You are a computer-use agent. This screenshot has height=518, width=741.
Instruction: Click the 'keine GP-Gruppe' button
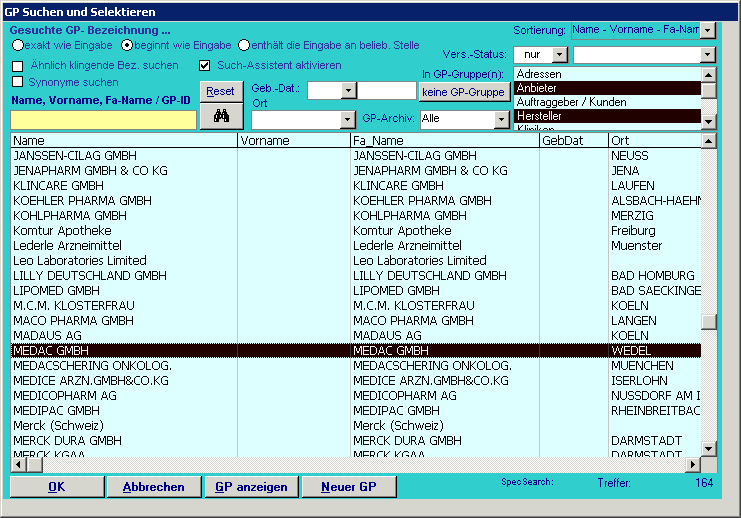tap(463, 92)
